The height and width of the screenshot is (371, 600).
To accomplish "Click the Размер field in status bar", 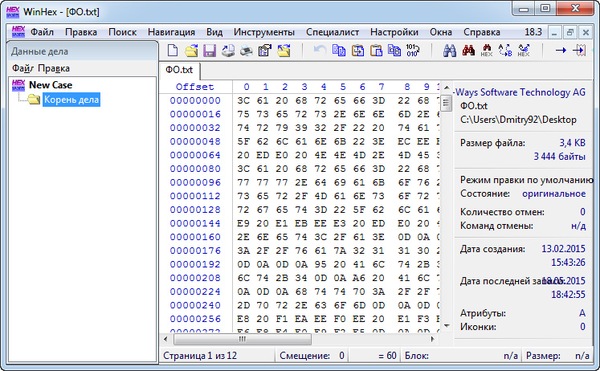I will click(x=558, y=356).
